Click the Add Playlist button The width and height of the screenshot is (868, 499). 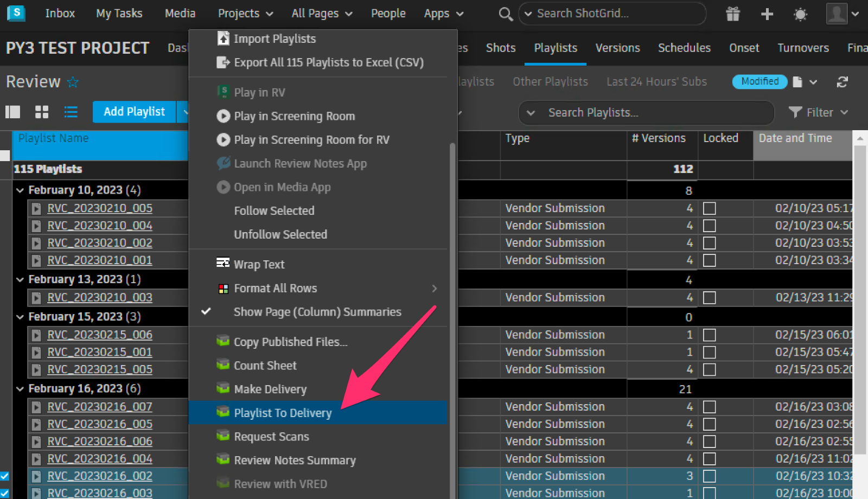click(x=134, y=112)
